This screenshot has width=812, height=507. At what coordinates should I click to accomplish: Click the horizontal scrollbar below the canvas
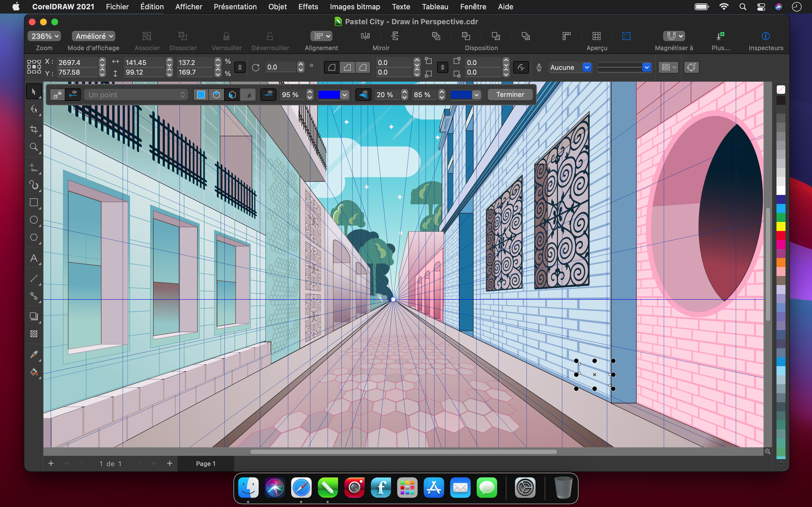pyautogui.click(x=403, y=452)
